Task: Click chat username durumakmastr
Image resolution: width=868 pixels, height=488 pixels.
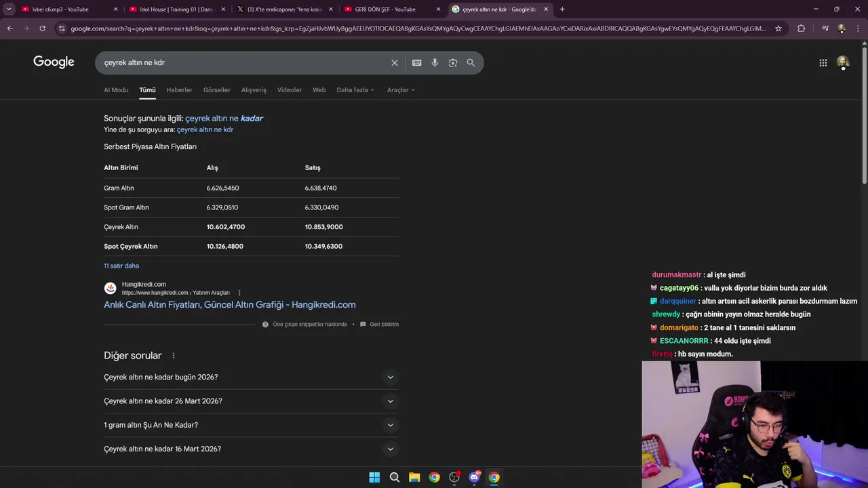Action: tap(677, 275)
